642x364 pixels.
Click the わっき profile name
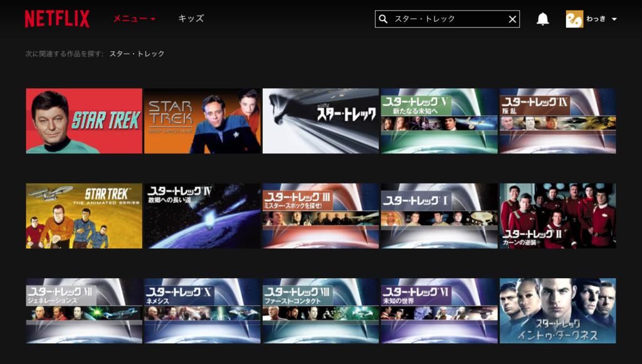596,19
